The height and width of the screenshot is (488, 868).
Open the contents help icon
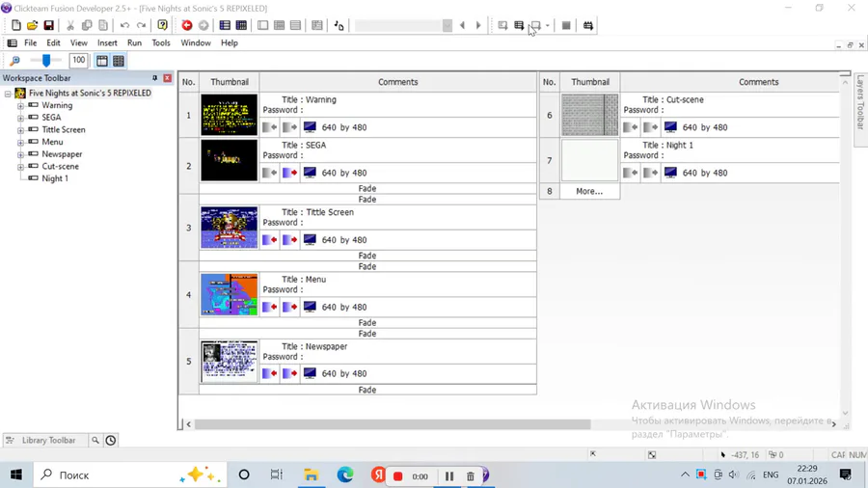pos(162,25)
